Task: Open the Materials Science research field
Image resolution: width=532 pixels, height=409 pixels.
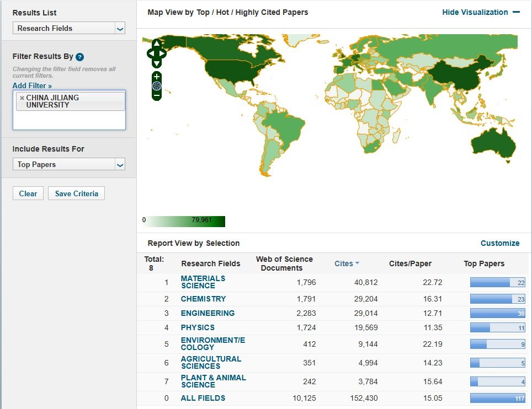Action: point(203,282)
